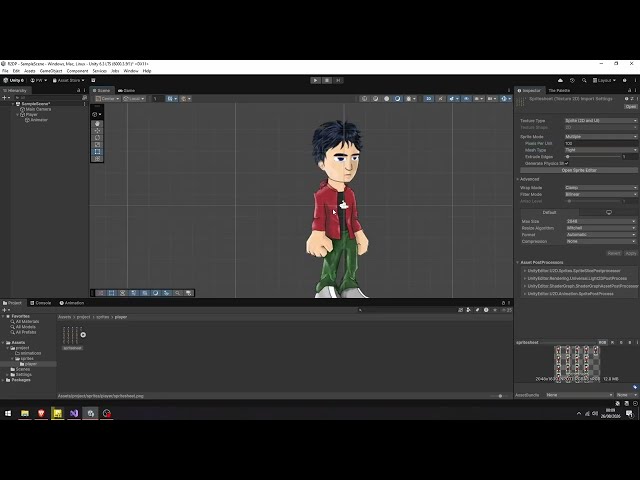Click the Pixels Per Unit field
This screenshot has height=480, width=640.
pos(600,144)
